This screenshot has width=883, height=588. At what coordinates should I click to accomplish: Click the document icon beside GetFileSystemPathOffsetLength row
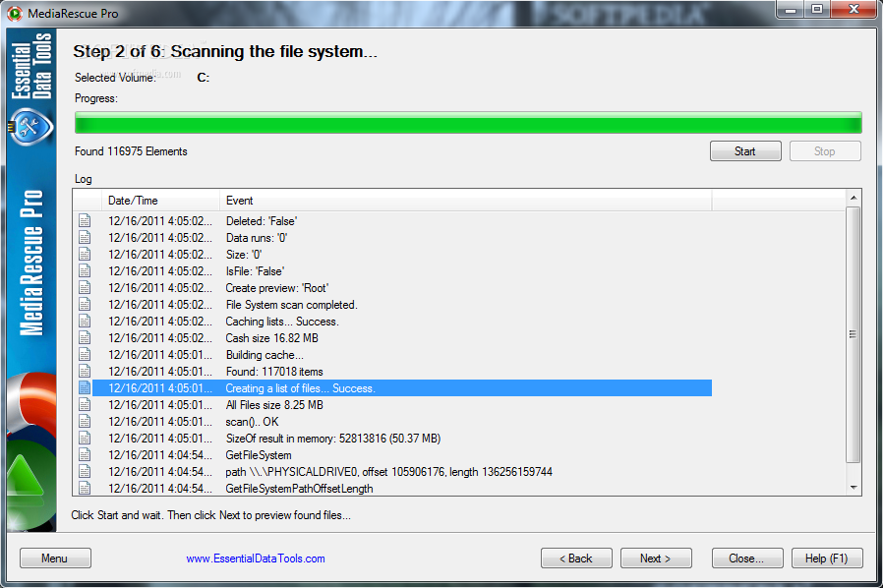point(85,488)
